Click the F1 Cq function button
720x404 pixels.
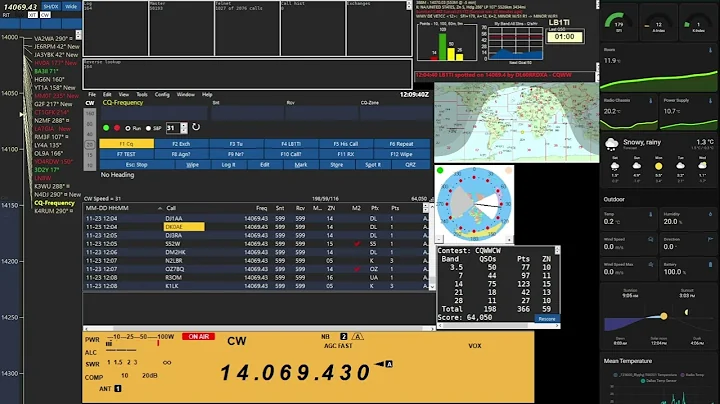[127, 144]
